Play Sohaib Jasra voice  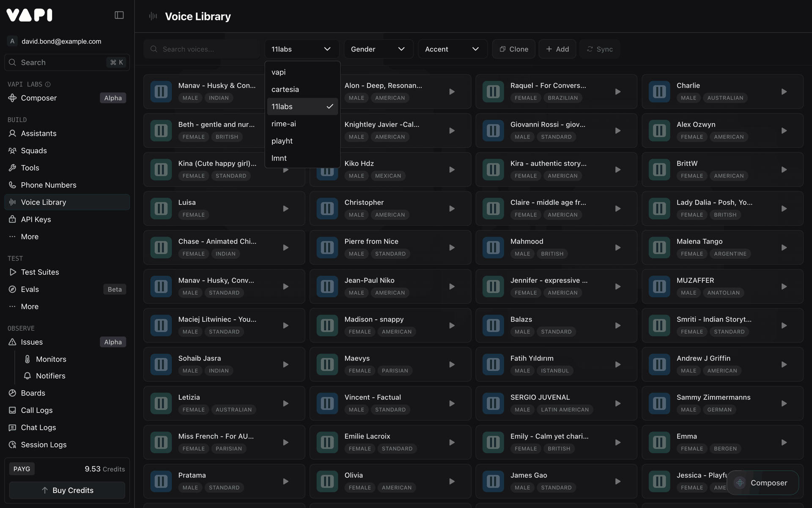286,364
